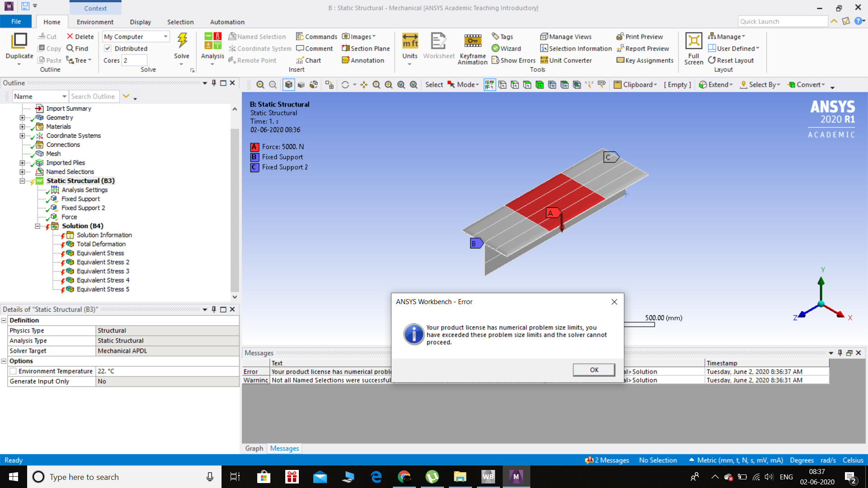Switch to the Environment ribbon tab
Screen dimensions: 868x488
click(x=95, y=22)
